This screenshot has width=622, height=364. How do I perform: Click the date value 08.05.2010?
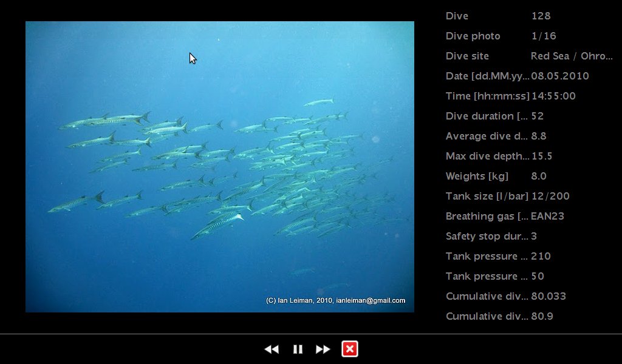[x=559, y=76]
